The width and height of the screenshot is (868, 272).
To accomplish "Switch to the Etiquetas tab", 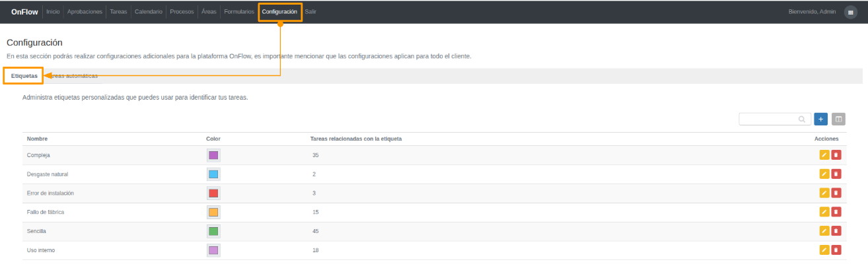I will [24, 76].
